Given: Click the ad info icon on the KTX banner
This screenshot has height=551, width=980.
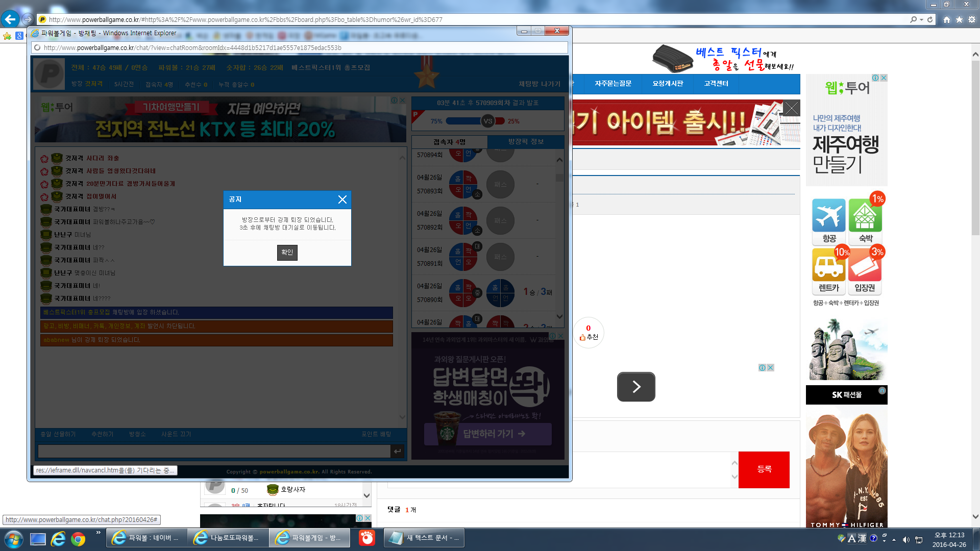Looking at the screenshot, I should [394, 101].
